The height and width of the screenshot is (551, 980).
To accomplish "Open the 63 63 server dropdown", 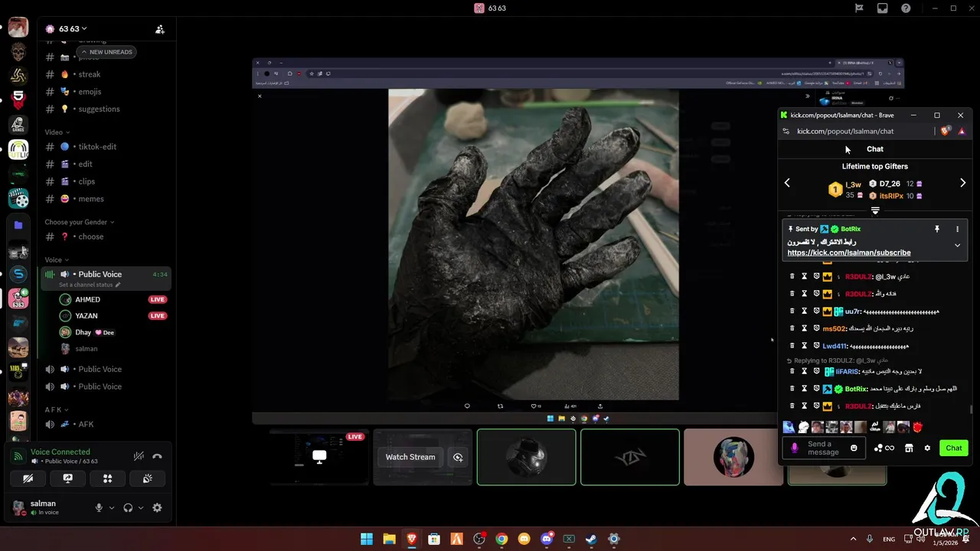I will click(72, 29).
